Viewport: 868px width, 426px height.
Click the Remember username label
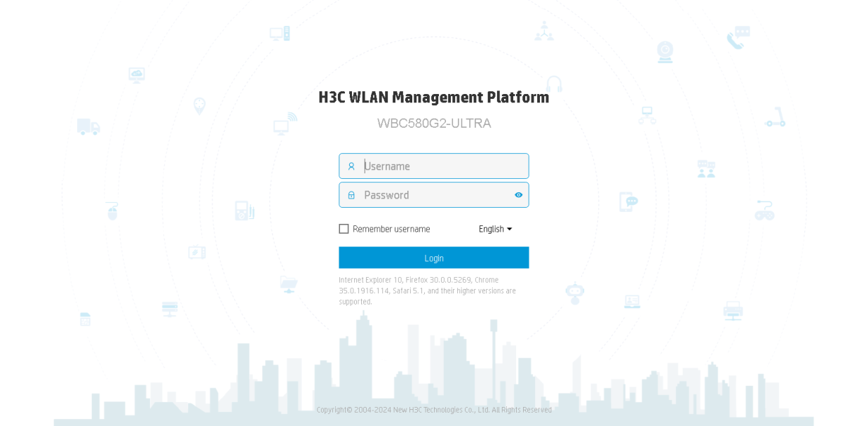click(x=391, y=229)
